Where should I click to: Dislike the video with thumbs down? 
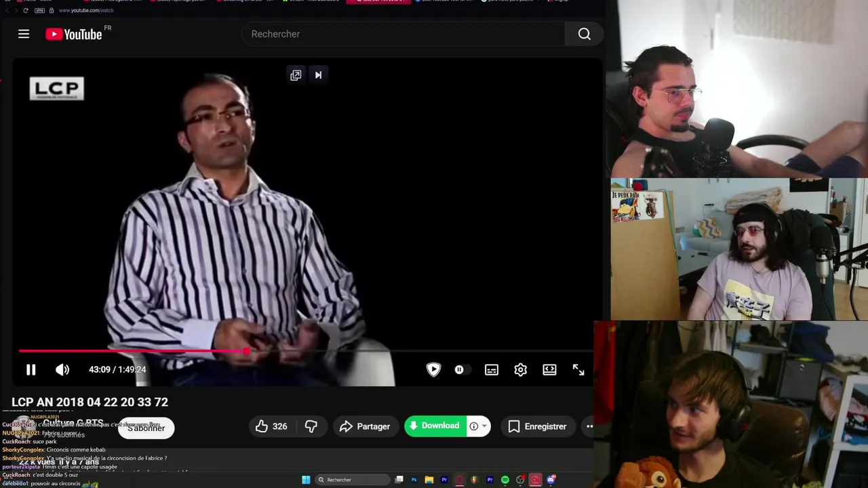[x=311, y=426]
